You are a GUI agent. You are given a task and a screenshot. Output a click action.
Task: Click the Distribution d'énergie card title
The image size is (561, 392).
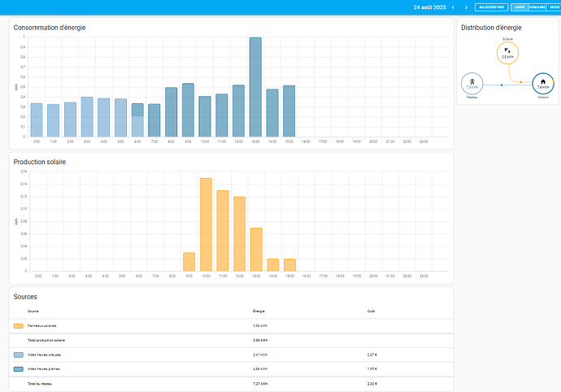491,28
